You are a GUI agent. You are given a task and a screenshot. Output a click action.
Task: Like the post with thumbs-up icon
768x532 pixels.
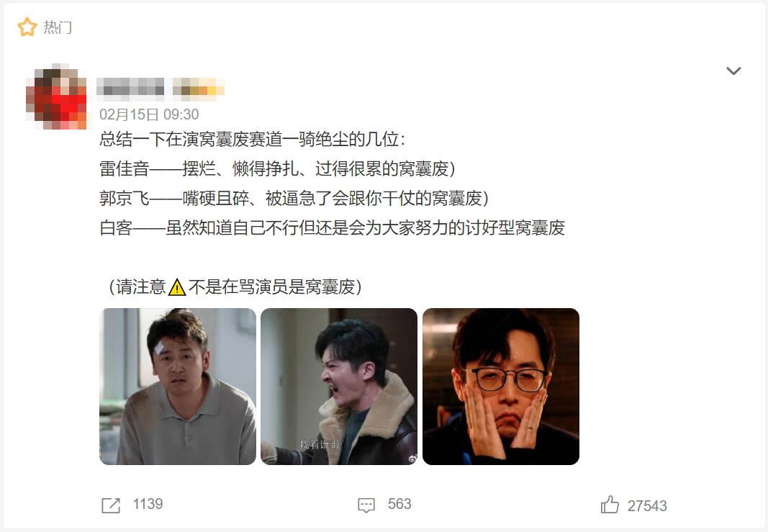610,505
